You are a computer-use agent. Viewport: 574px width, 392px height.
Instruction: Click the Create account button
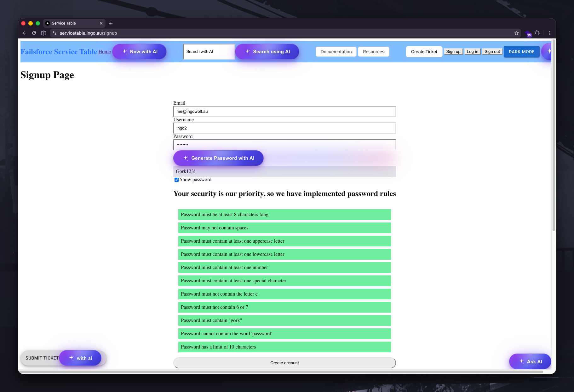pos(284,363)
